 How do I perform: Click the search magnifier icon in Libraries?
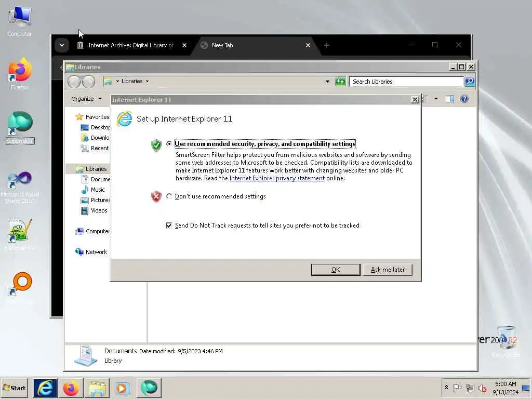click(470, 82)
